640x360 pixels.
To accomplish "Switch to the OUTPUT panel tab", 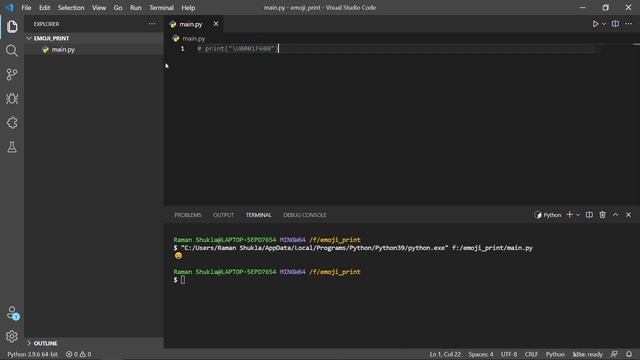I will [223, 215].
